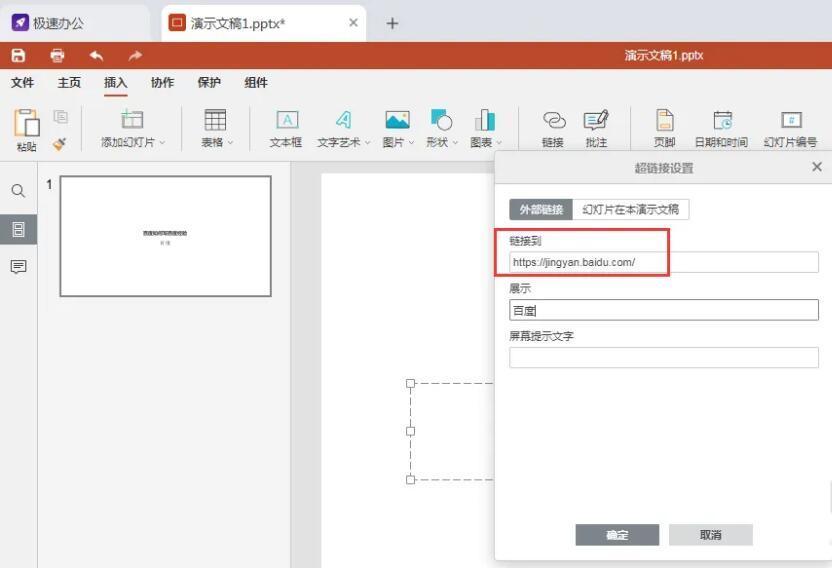Open the 主页 ribbon tab

pyautogui.click(x=69, y=83)
